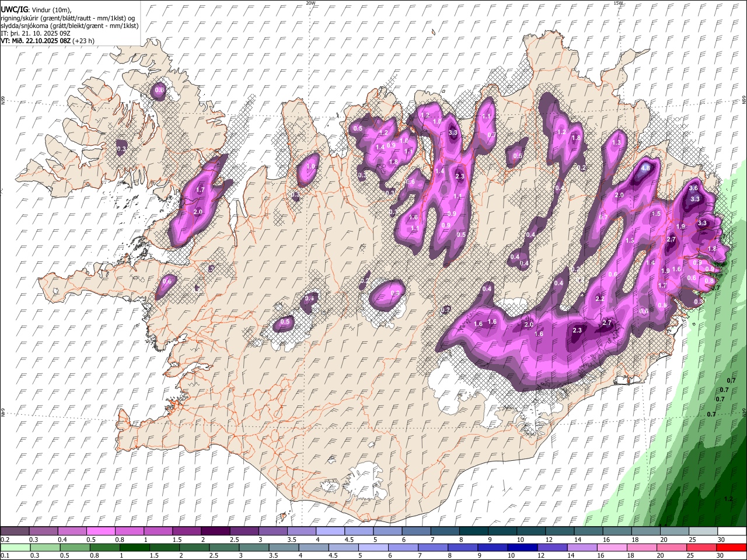Click the light pink swatch between 16 and 18
747x560 pixels.
[x=612, y=548]
